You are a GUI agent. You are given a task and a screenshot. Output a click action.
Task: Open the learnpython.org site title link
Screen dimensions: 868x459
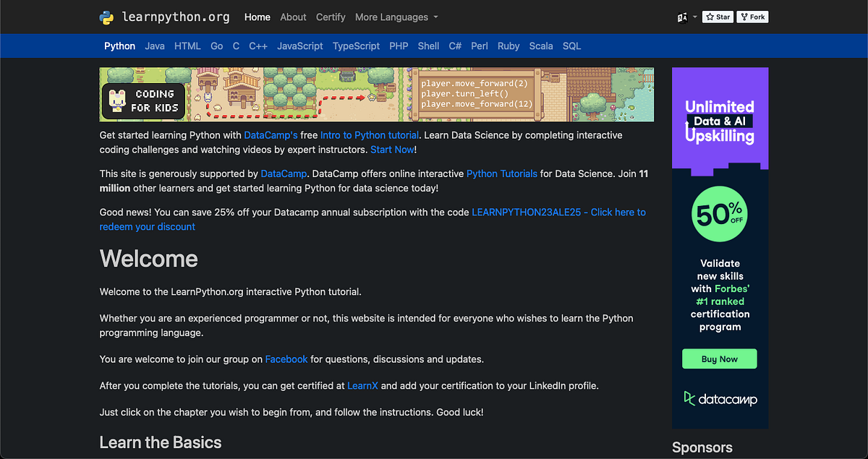click(176, 17)
